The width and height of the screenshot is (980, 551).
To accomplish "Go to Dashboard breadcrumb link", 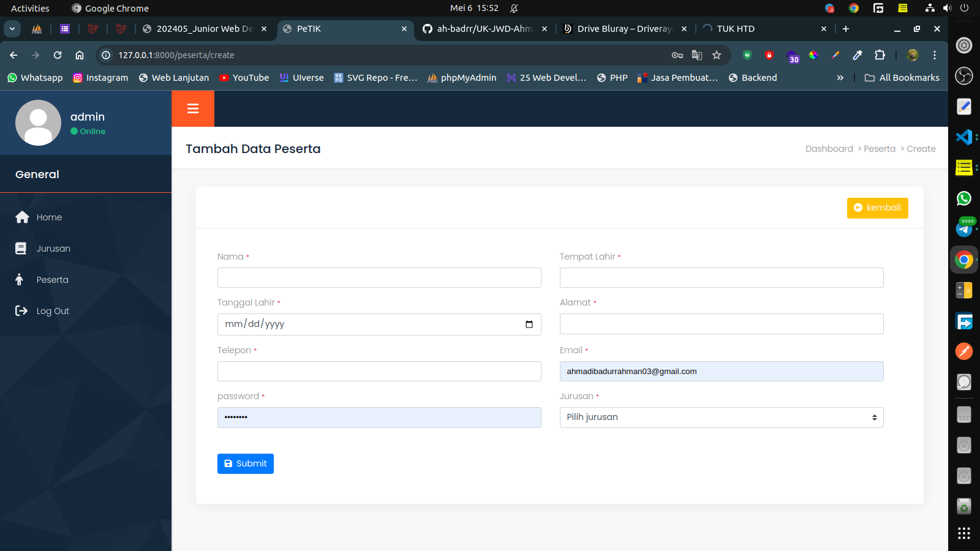I will pyautogui.click(x=829, y=149).
